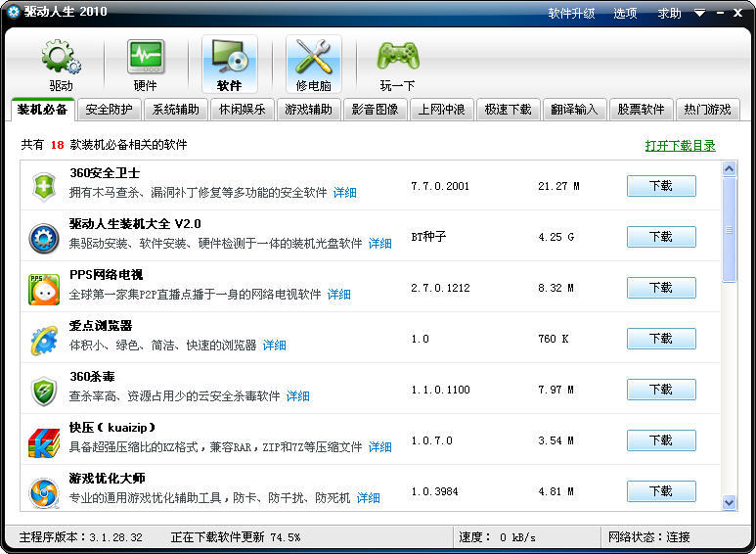Click the 360安全卫士 shield icon
Image resolution: width=756 pixels, height=554 pixels.
tap(44, 186)
